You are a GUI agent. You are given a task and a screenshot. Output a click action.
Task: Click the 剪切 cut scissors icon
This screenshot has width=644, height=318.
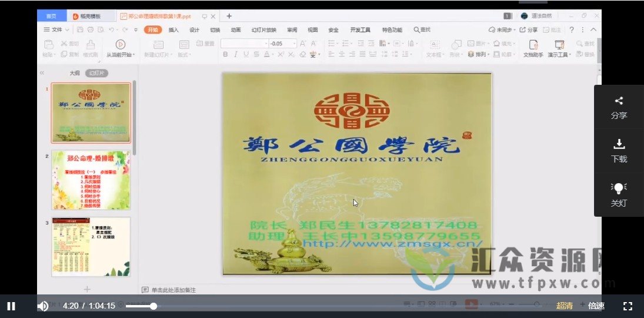click(64, 43)
